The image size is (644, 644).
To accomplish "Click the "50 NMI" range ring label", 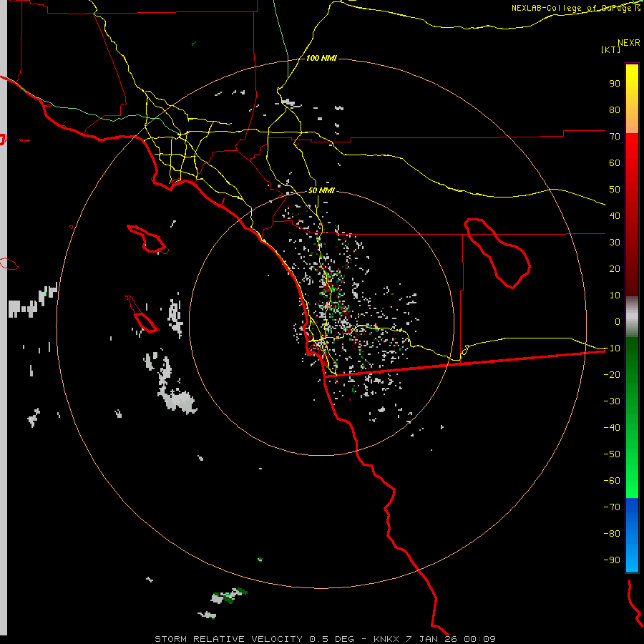I will [321, 190].
